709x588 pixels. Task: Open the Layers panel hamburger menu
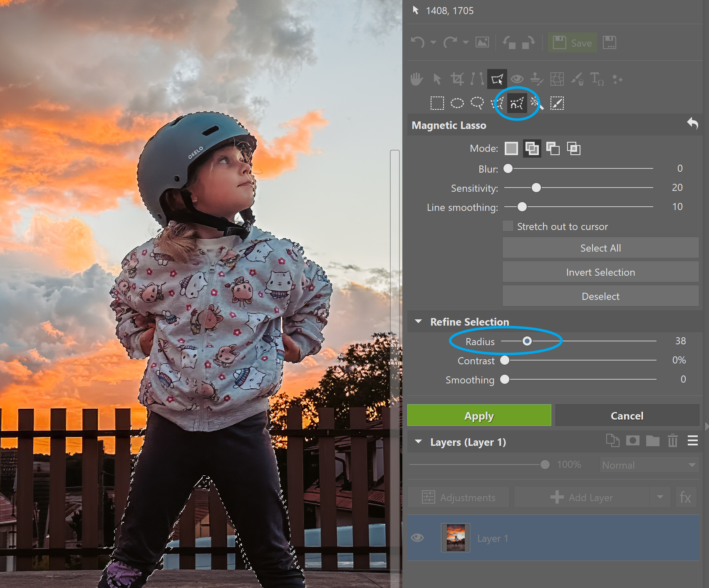click(x=692, y=441)
